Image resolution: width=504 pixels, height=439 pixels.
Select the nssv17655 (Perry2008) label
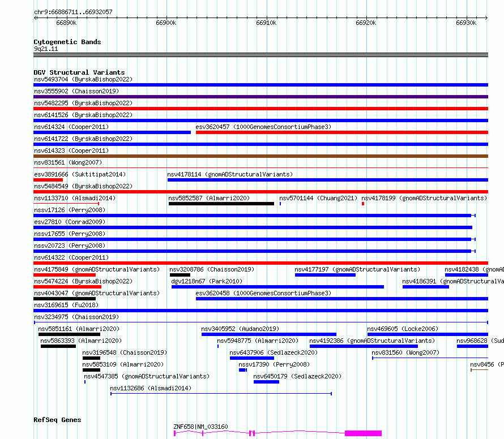(70, 234)
